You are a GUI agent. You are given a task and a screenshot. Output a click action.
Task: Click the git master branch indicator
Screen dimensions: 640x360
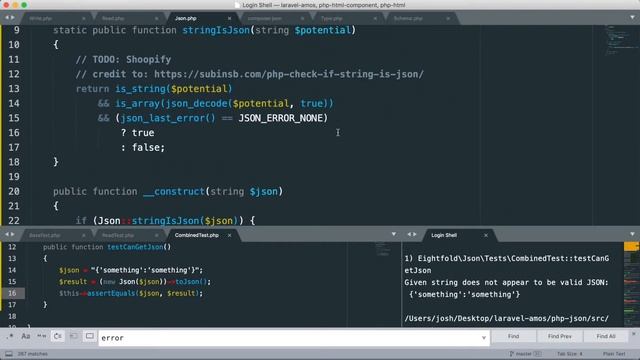525,354
